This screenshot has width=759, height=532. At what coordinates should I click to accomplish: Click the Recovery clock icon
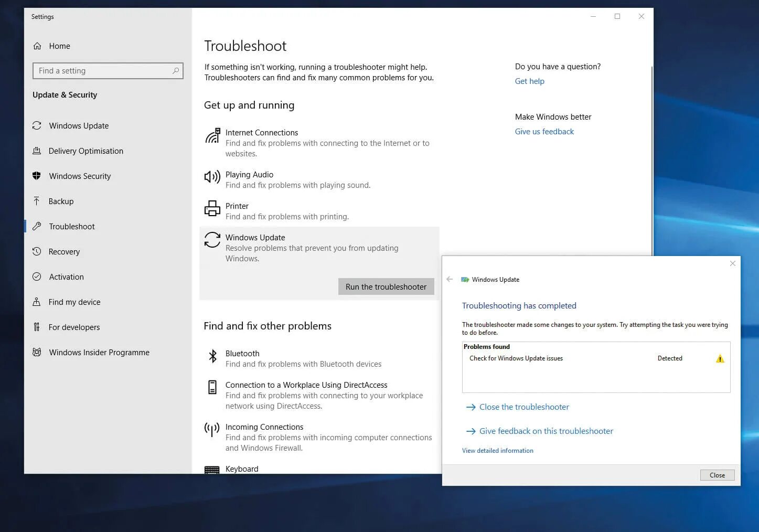[x=37, y=252]
